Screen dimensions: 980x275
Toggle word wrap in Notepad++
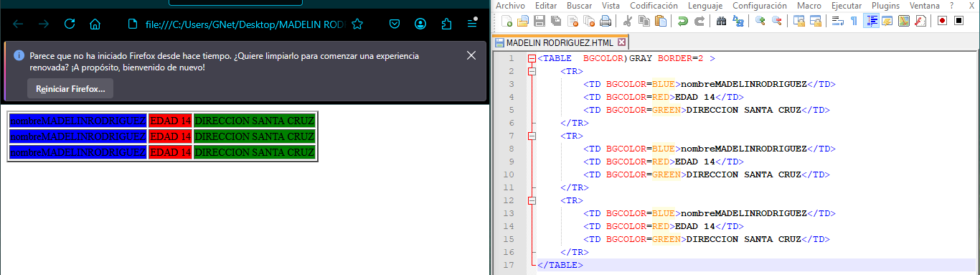pyautogui.click(x=837, y=21)
